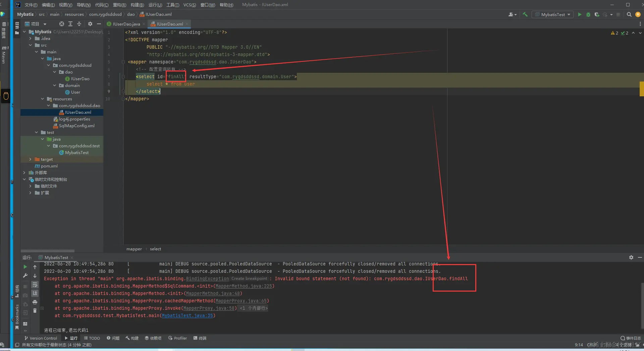Change the run panel layout icon
Viewport: 644px width, 351px height.
click(25, 324)
